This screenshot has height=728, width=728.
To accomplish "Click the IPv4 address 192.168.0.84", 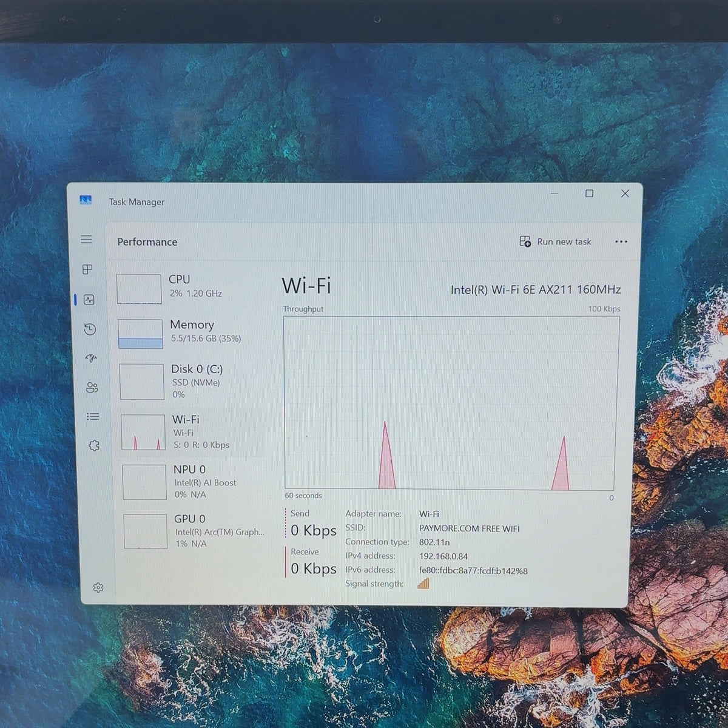I will pyautogui.click(x=443, y=556).
